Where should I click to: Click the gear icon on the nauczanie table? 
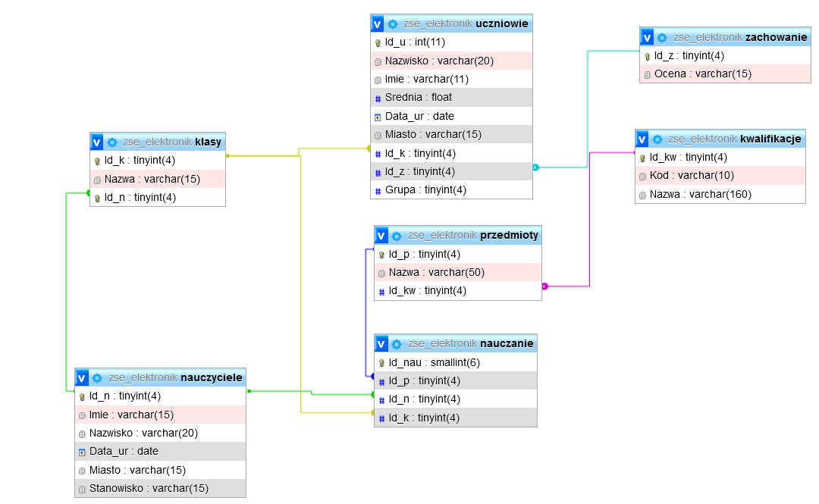click(x=397, y=343)
